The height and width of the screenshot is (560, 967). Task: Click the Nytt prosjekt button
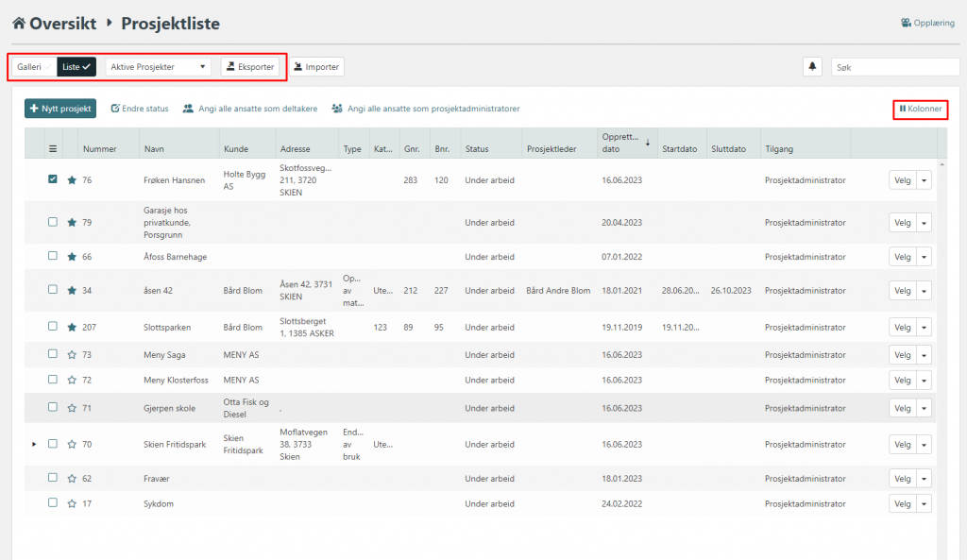[x=60, y=109]
